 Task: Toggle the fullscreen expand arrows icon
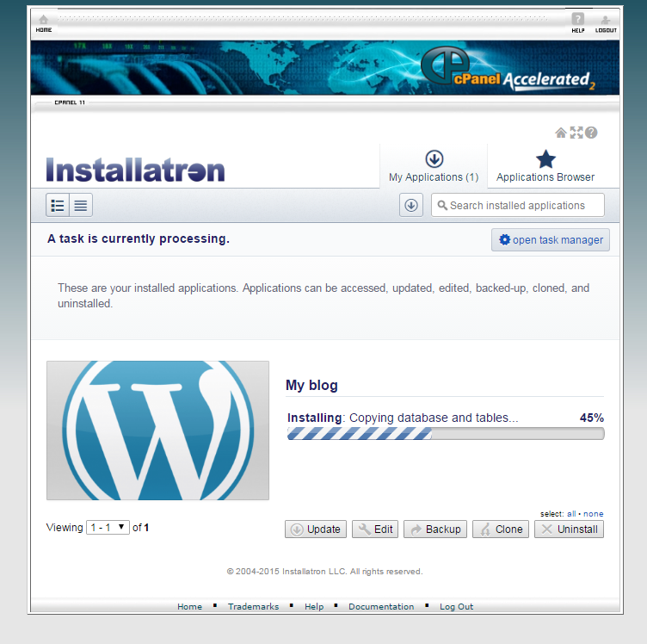point(576,133)
